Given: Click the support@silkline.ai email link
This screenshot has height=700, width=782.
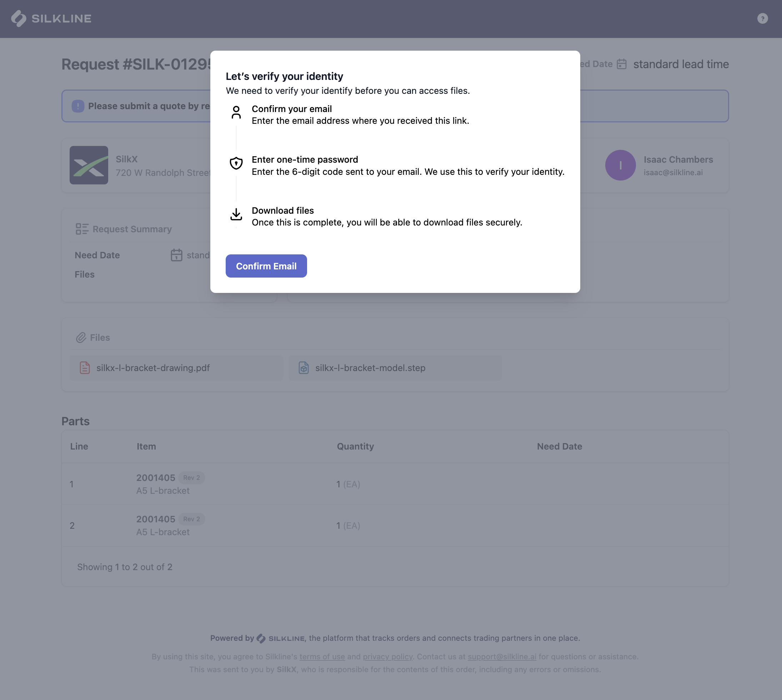Looking at the screenshot, I should point(501,656).
